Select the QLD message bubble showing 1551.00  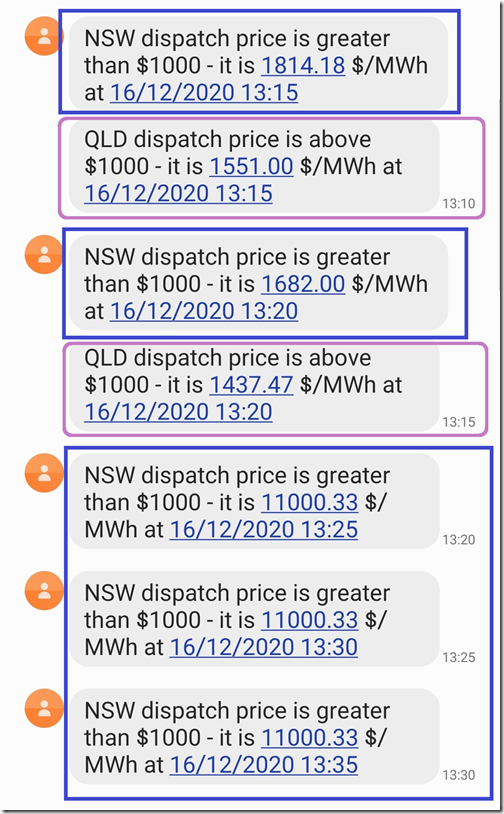click(254, 166)
